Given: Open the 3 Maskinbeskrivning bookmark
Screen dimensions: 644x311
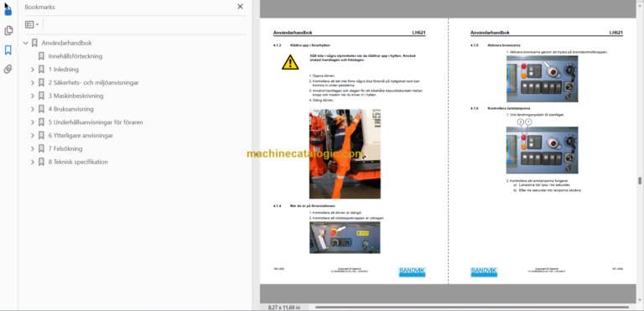Looking at the screenshot, I should 75,96.
